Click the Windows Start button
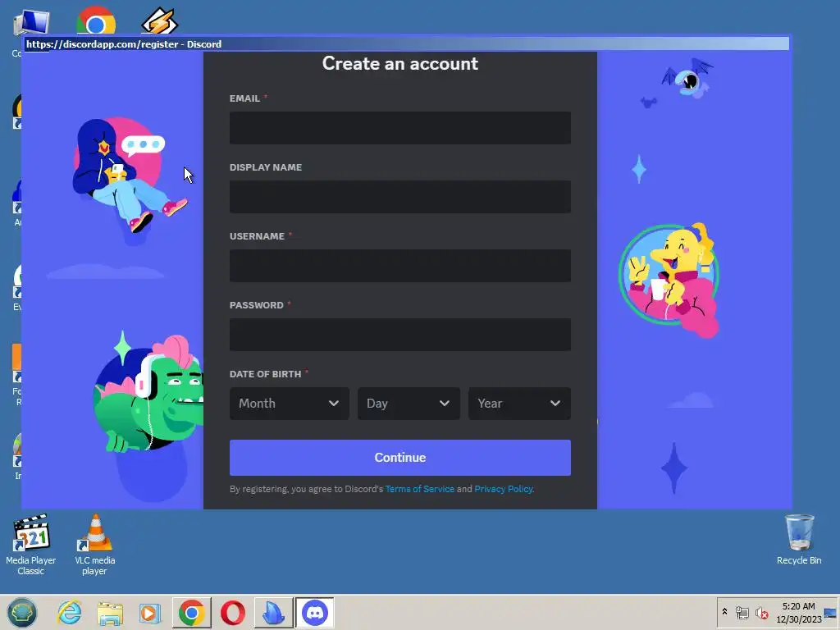Image resolution: width=840 pixels, height=630 pixels. [x=22, y=612]
